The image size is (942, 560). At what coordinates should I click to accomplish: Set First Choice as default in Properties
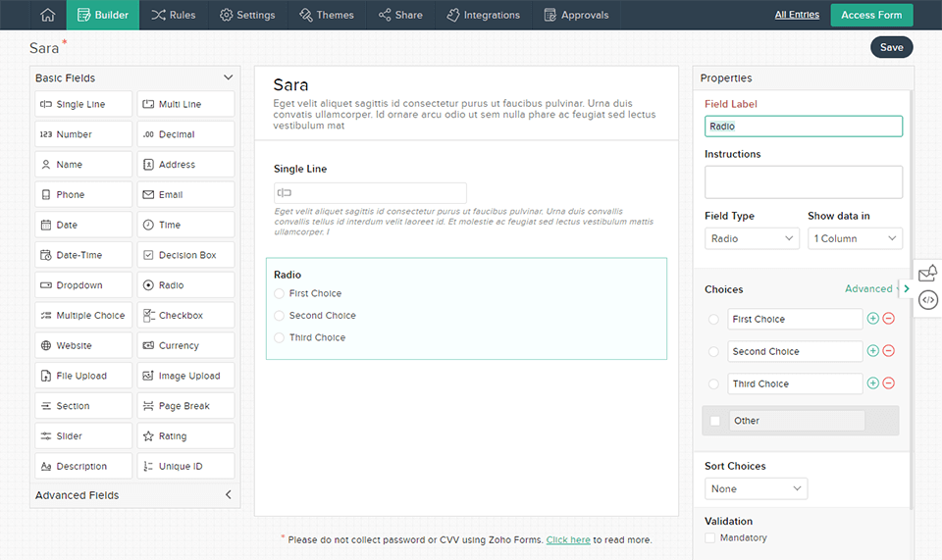713,320
